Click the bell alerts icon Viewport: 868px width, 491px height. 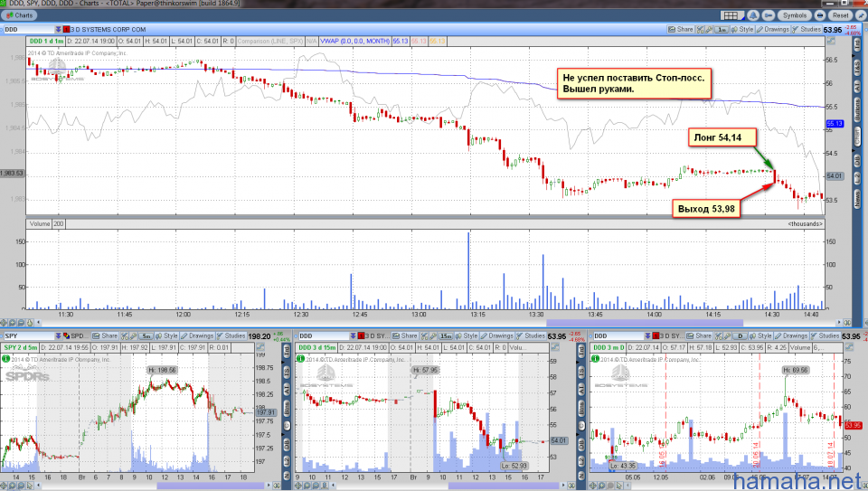click(x=754, y=15)
